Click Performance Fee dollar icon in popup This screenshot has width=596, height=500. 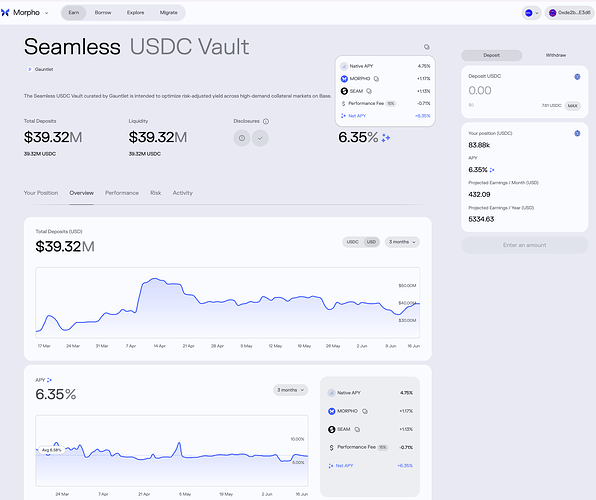coord(344,103)
